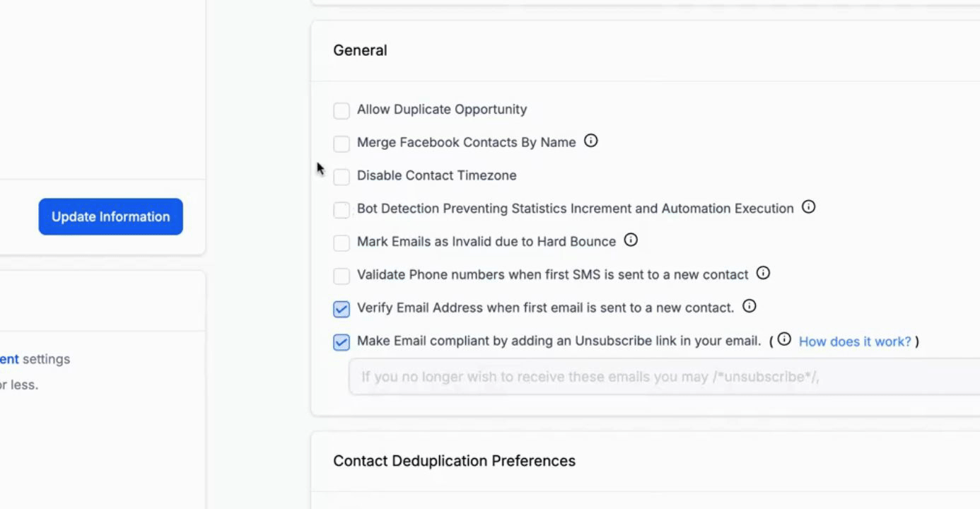980x509 pixels.
Task: Click info icon next to Bot Detection option
Action: click(809, 207)
